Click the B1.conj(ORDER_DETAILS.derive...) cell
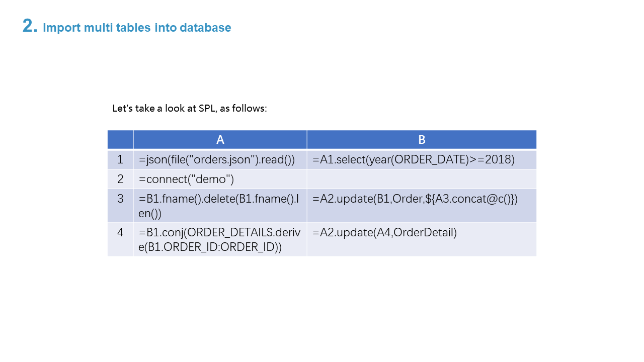The height and width of the screenshot is (362, 644). coord(219,239)
